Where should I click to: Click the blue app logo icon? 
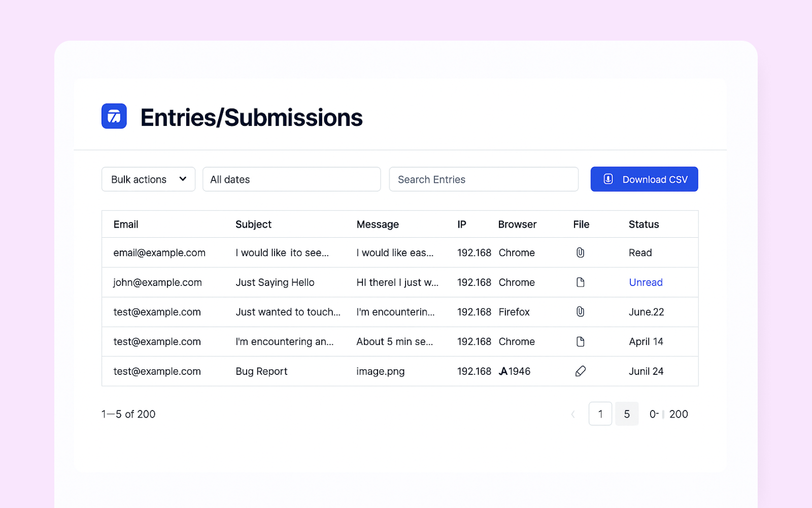pos(114,116)
